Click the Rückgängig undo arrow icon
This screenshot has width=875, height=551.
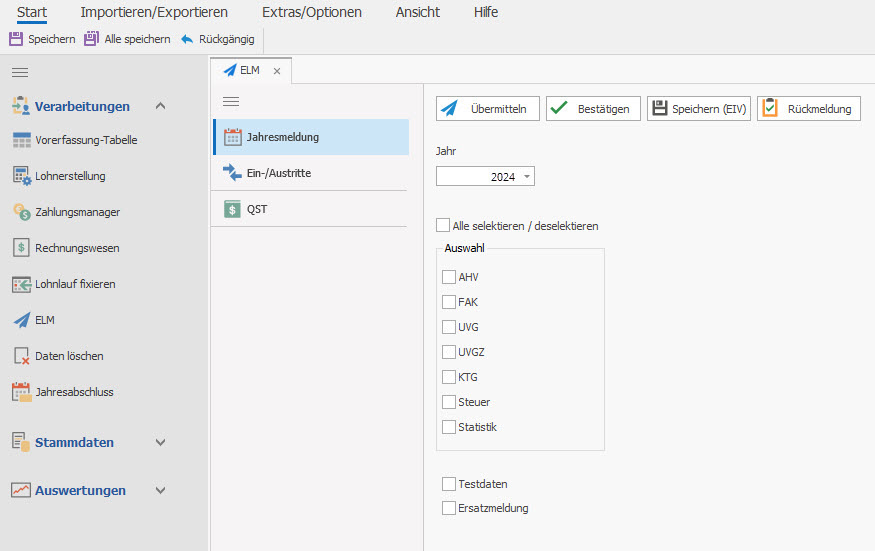[188, 39]
